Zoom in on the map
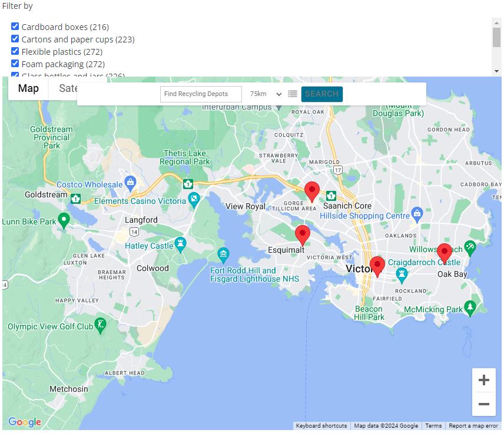 coord(484,380)
